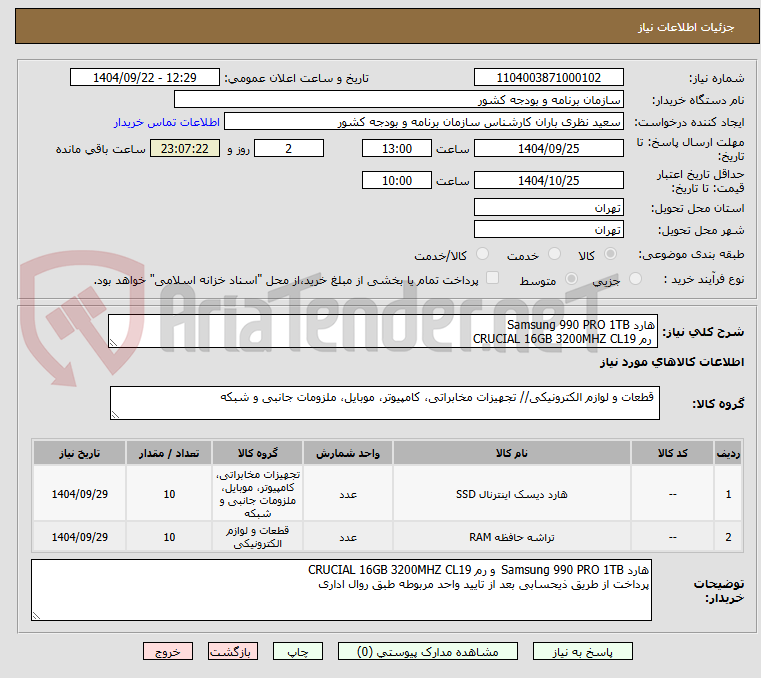The height and width of the screenshot is (678, 761).
Task: Click the خروج exit button
Action: [167, 651]
